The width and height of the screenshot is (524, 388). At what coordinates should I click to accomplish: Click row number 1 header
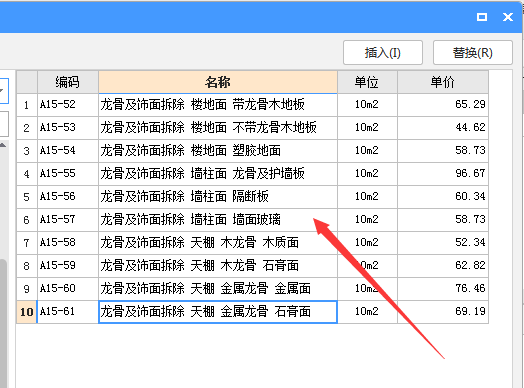click(27, 105)
